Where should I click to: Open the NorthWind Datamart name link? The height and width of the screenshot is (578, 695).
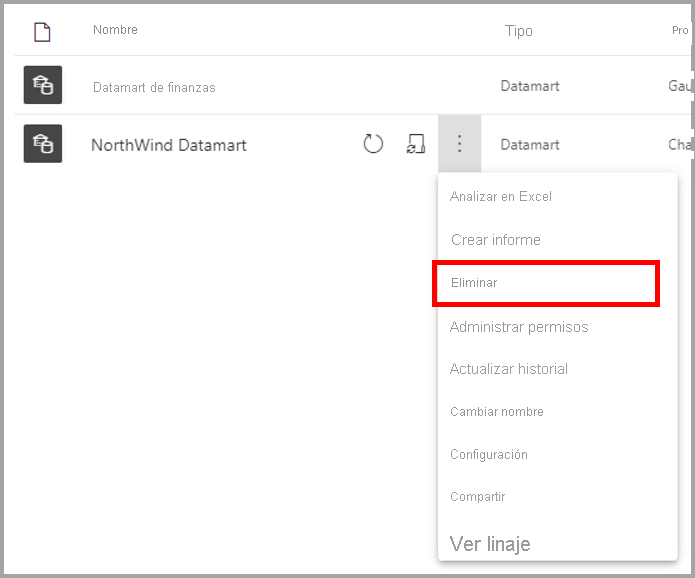(168, 145)
